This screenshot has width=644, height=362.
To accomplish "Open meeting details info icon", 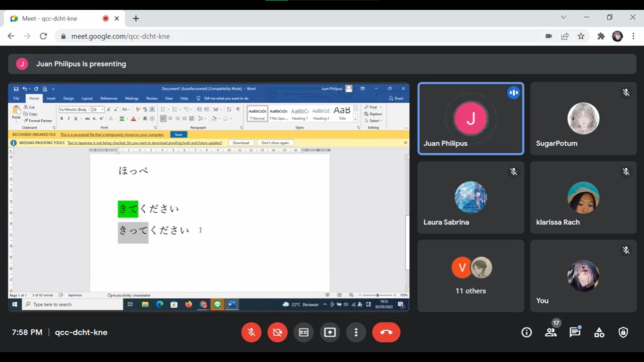I will (527, 332).
